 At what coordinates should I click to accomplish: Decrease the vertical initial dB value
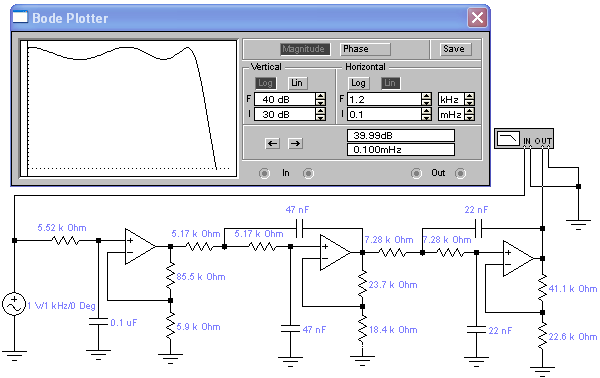tap(321, 117)
